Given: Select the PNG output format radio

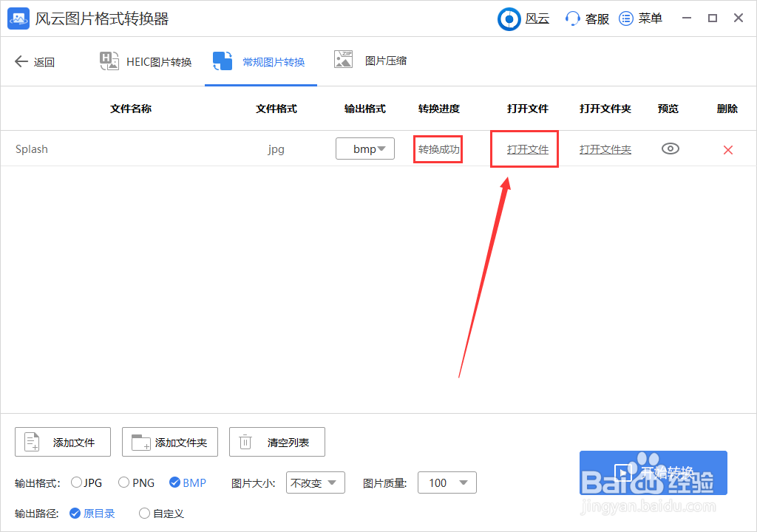Looking at the screenshot, I should point(124,482).
